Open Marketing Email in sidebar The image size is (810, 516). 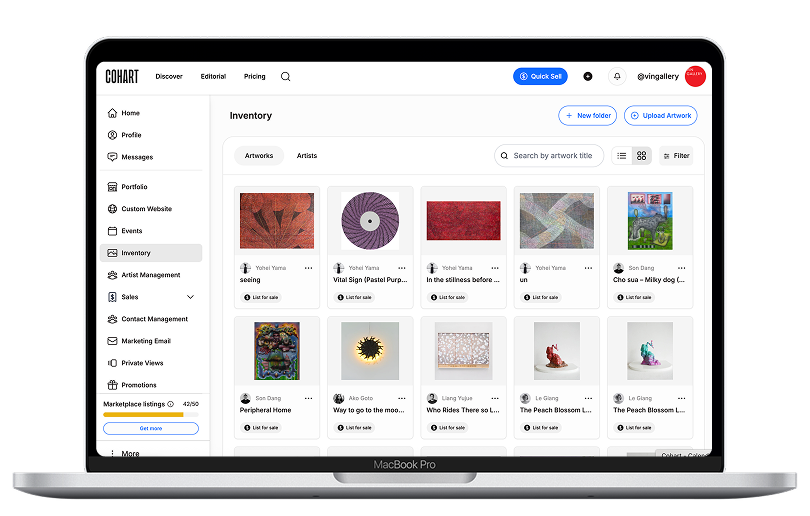[x=145, y=341]
